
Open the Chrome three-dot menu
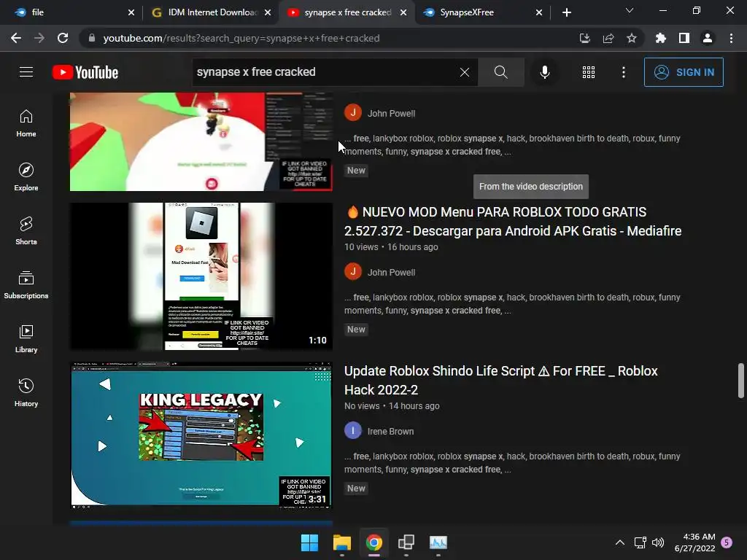(x=731, y=38)
